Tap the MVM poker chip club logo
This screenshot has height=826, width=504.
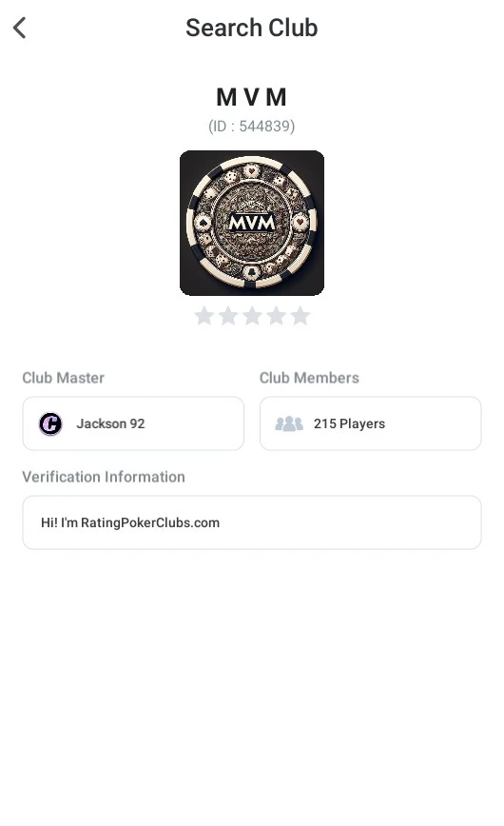point(252,223)
